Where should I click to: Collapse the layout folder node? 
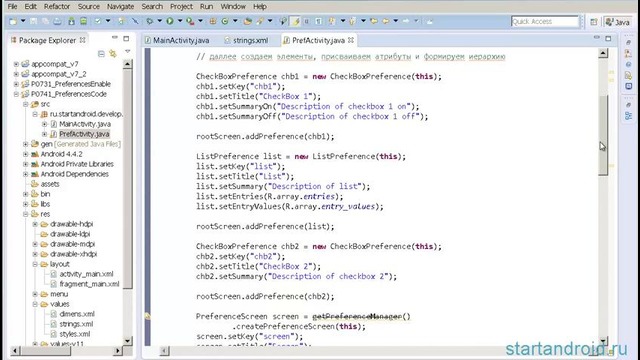coord(35,264)
